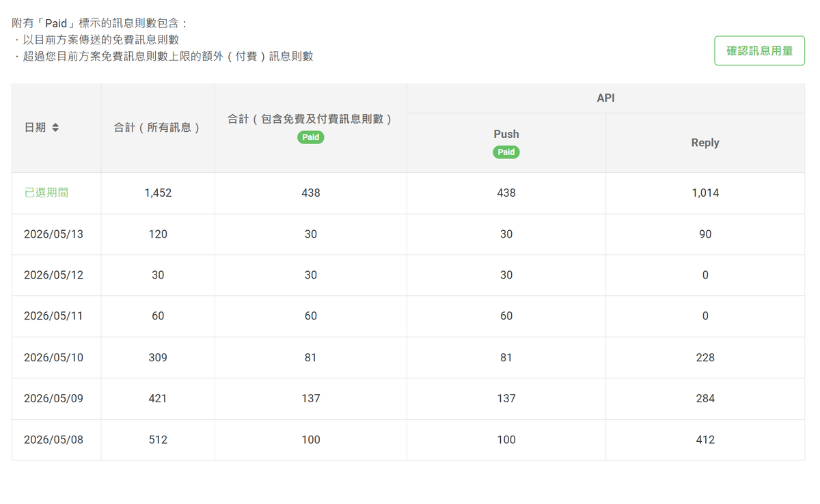Click the Reply column header
This screenshot has width=820, height=504.
(705, 143)
